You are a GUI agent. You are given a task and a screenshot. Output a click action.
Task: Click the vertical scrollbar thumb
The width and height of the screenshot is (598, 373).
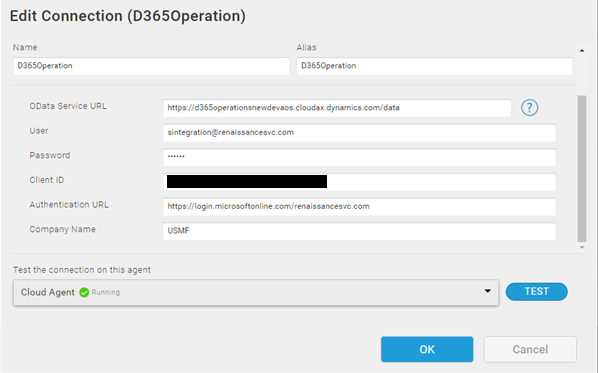click(582, 169)
